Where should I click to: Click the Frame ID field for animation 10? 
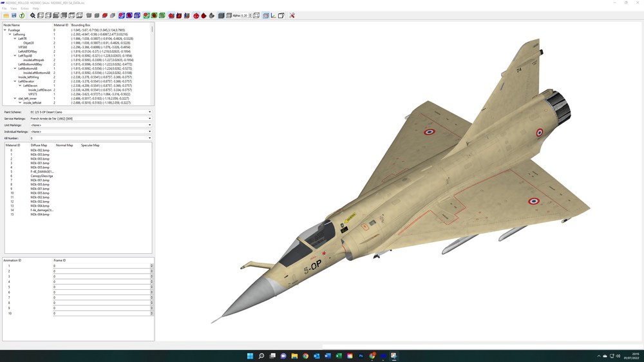[102, 314]
